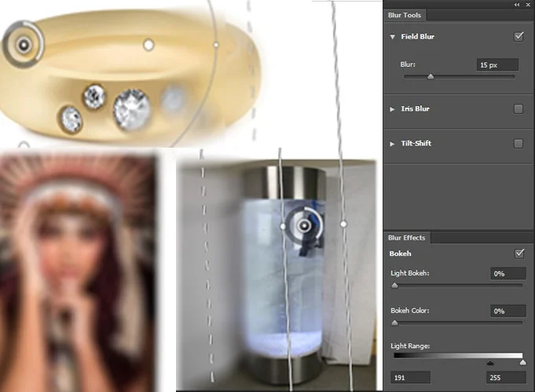Viewport: 535px width, 392px height.
Task: Click the Light Bokeh slider handle
Action: click(394, 285)
